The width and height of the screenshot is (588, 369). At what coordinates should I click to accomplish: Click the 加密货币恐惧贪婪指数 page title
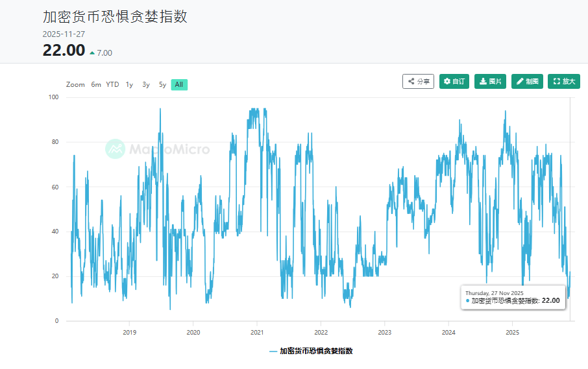115,17
